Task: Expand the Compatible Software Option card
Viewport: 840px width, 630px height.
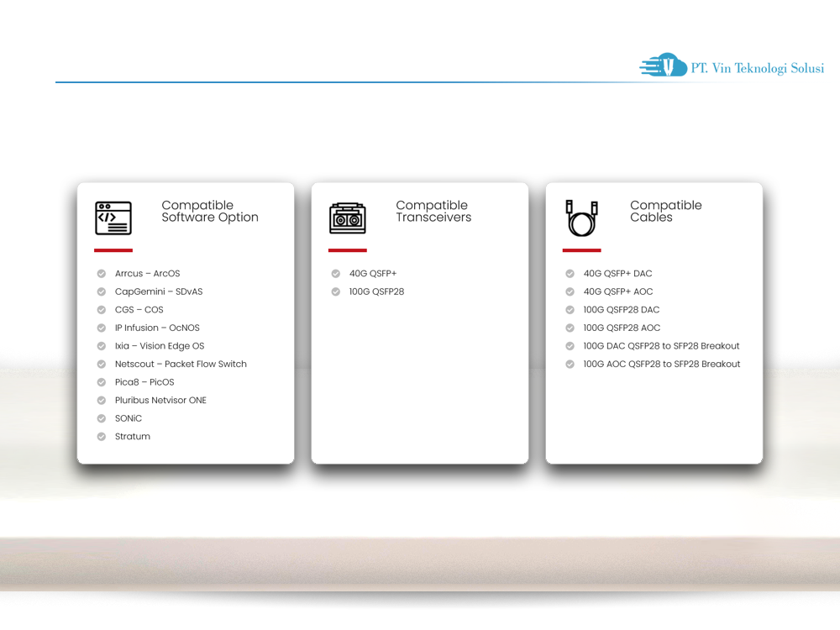Action: (x=185, y=323)
